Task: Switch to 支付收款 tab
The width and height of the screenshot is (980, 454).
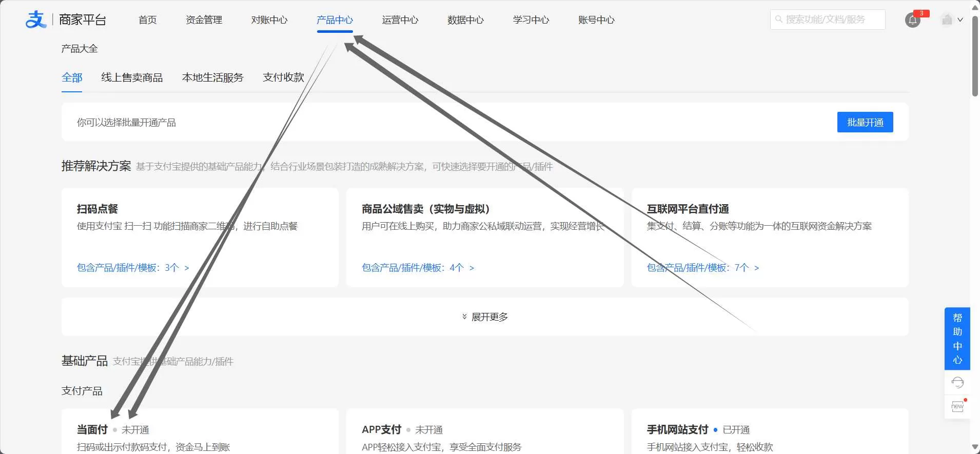Action: (283, 77)
